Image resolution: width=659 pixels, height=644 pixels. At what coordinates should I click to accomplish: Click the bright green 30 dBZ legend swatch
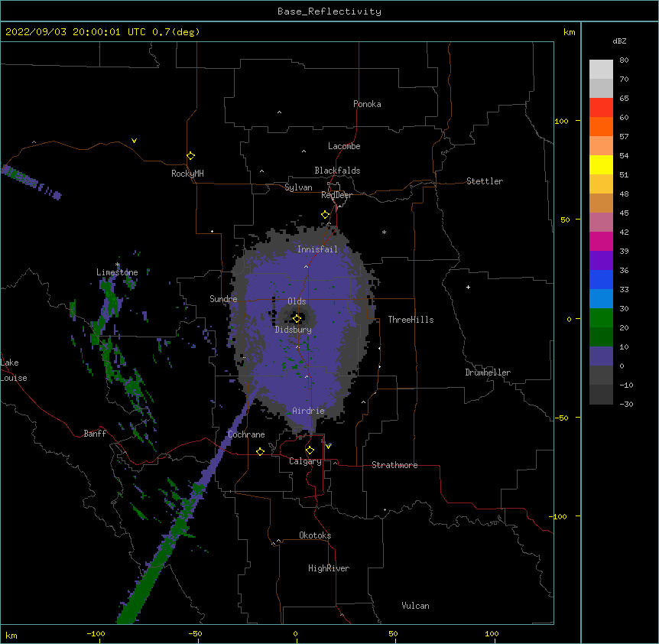pos(601,318)
